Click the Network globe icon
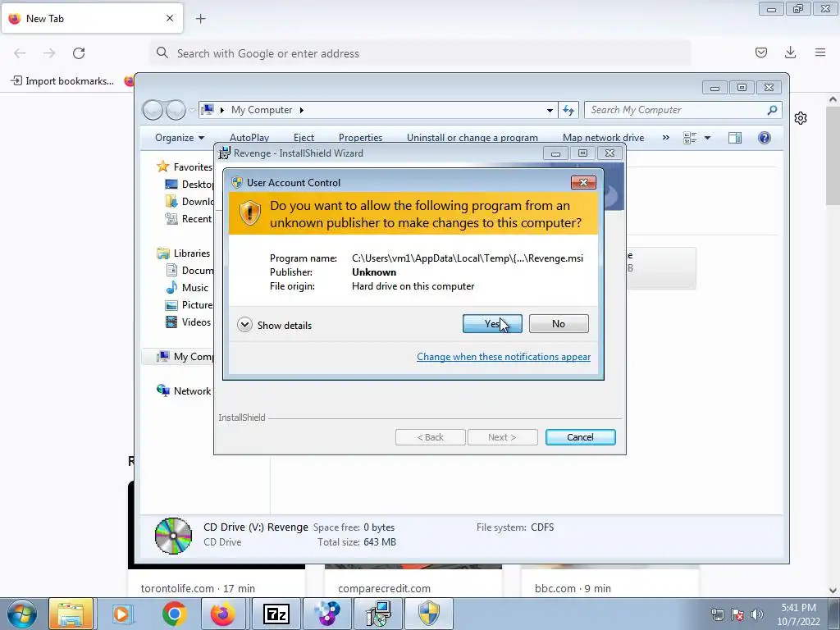 coord(163,390)
